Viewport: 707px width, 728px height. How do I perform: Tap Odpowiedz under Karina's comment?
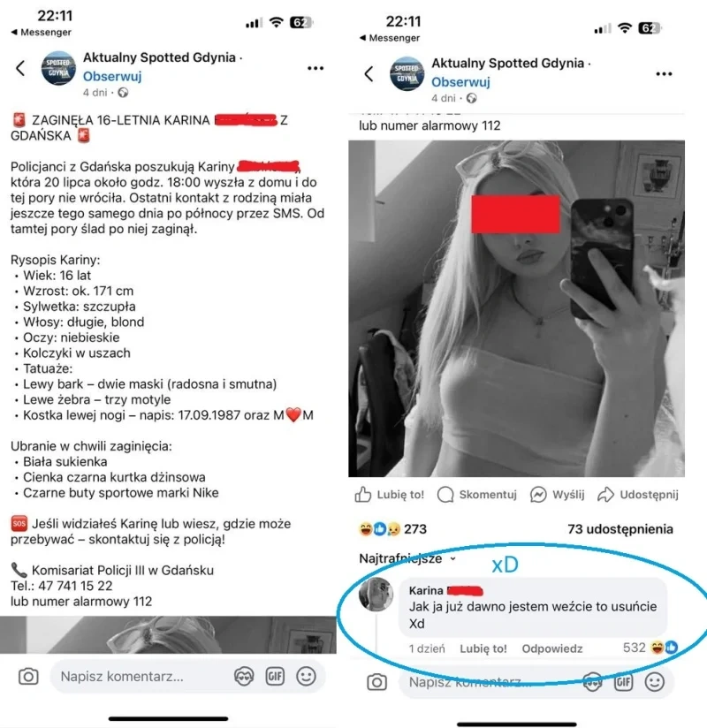pos(551,648)
